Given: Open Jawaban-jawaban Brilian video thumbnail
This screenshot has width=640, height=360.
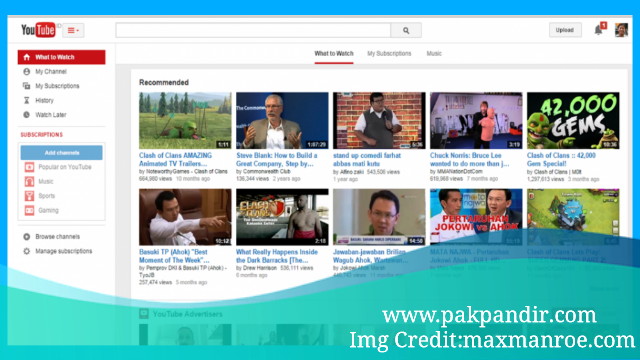Looking at the screenshot, I should pyautogui.click(x=379, y=217).
